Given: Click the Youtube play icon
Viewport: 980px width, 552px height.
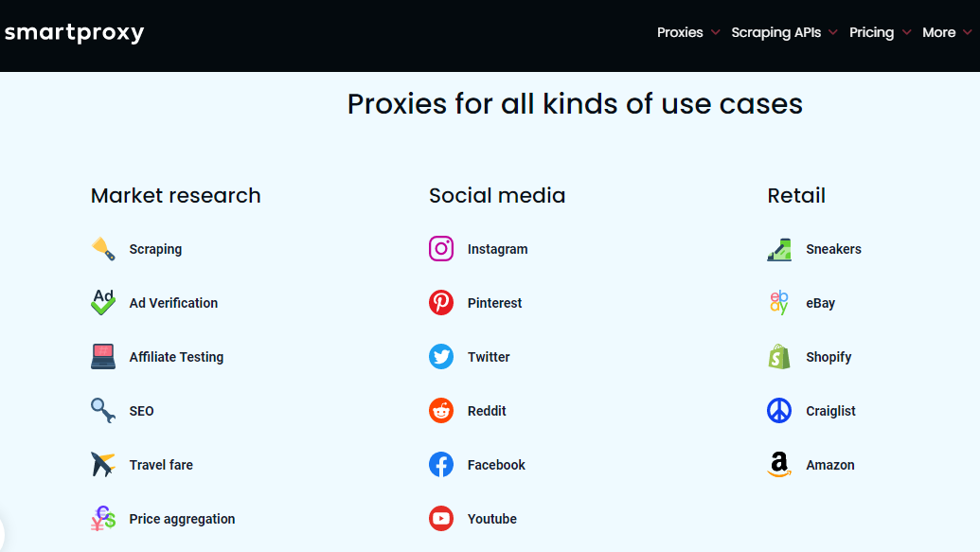Looking at the screenshot, I should pyautogui.click(x=440, y=518).
